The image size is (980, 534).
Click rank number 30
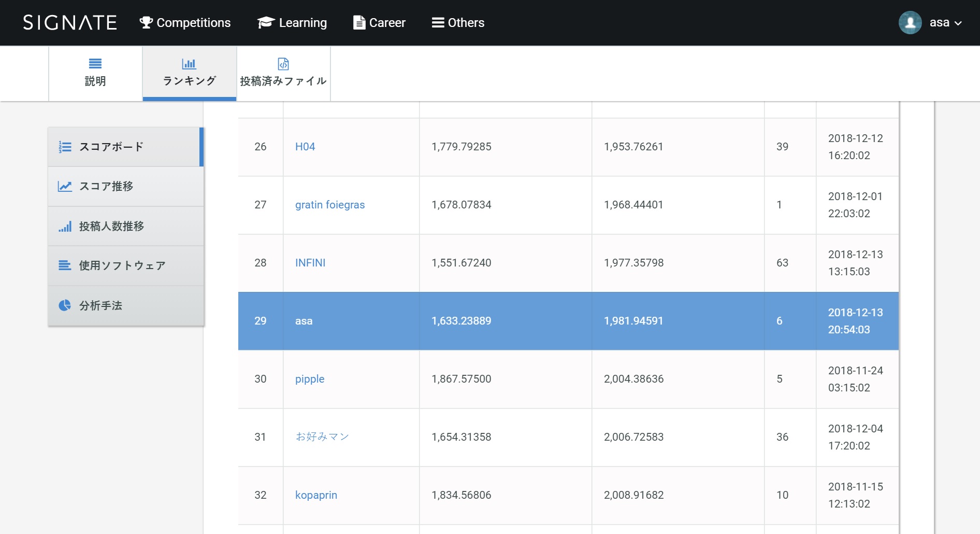(x=261, y=379)
